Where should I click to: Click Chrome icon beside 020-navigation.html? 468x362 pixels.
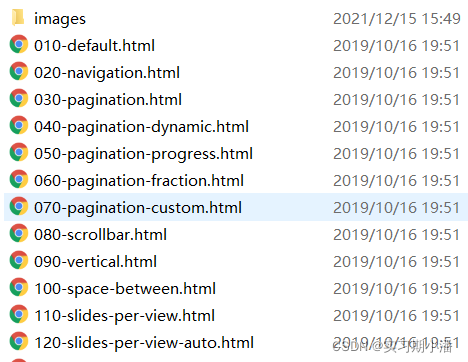pos(19,71)
